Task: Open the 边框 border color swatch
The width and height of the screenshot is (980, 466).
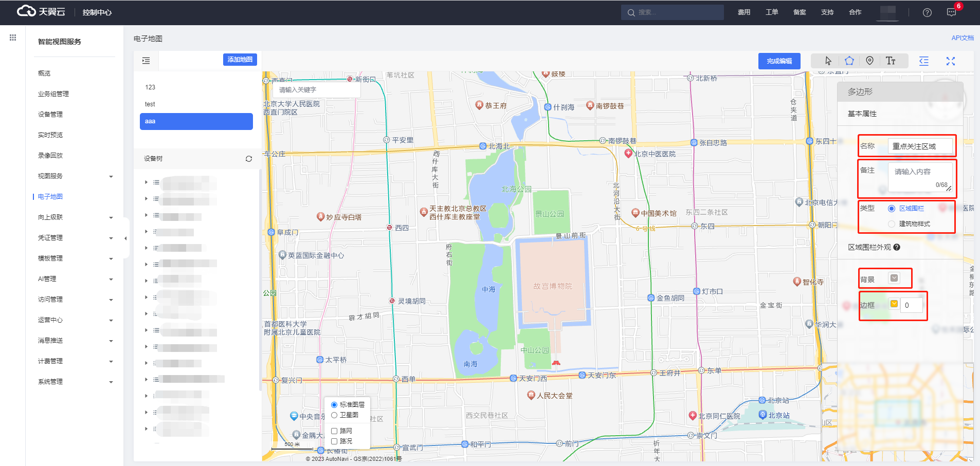Action: point(894,304)
